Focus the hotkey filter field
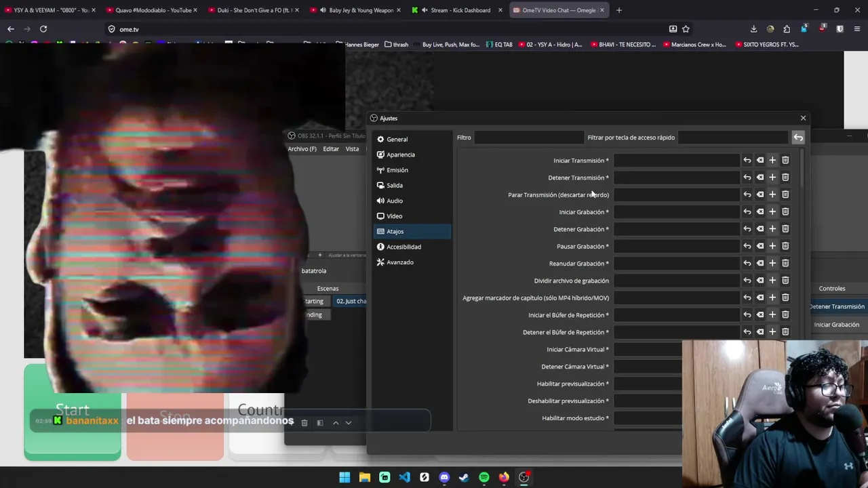 tap(732, 138)
